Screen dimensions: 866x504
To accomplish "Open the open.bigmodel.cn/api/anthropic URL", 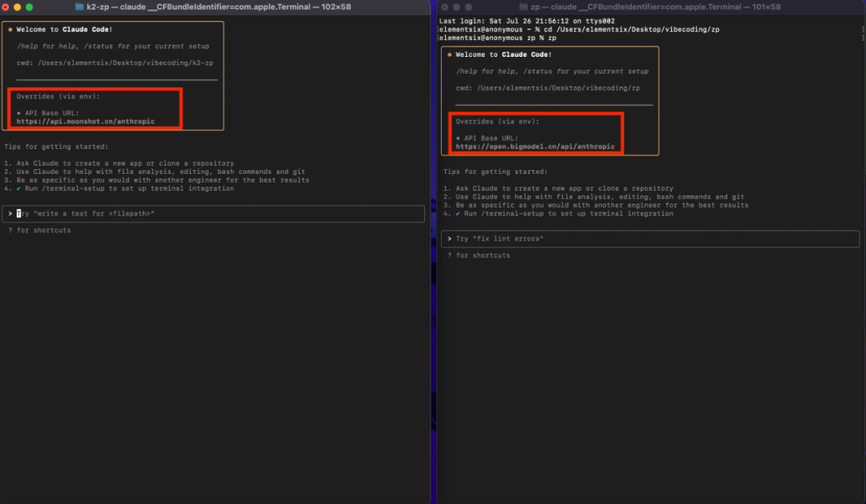I will click(535, 147).
